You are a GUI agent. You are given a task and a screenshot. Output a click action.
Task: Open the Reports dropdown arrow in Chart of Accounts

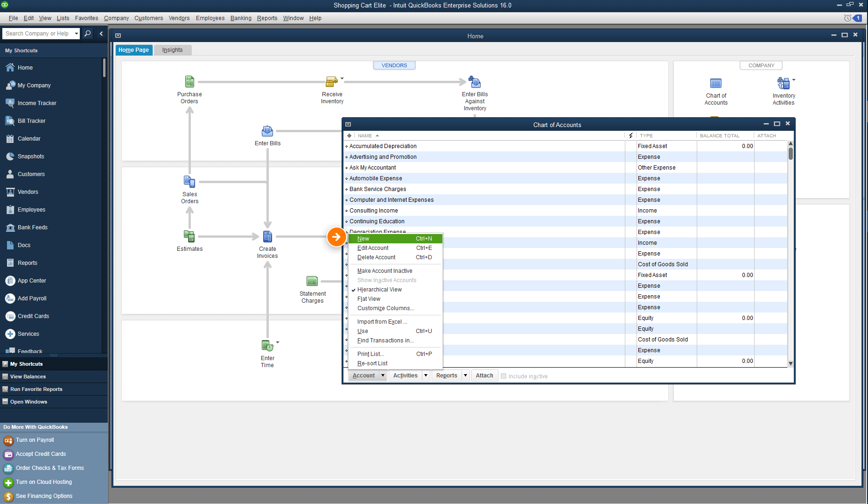(x=465, y=376)
